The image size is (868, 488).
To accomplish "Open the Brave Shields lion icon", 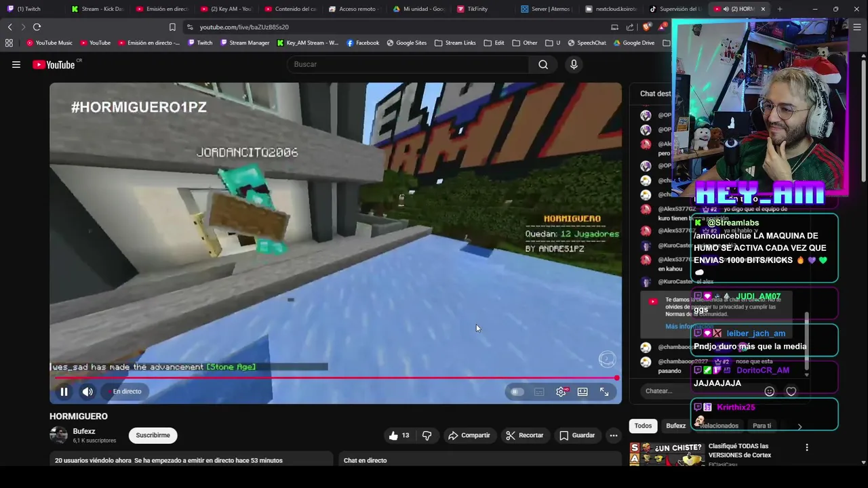I will click(x=646, y=27).
